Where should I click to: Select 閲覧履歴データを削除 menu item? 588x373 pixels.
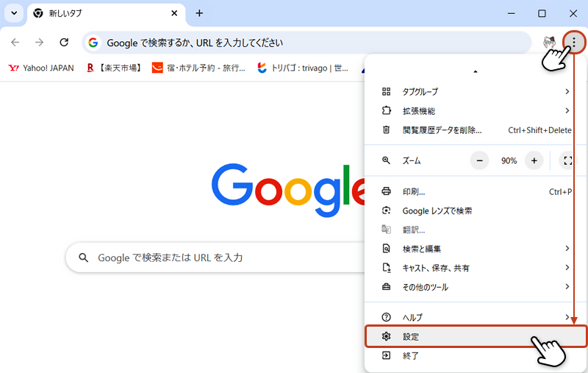[475, 129]
